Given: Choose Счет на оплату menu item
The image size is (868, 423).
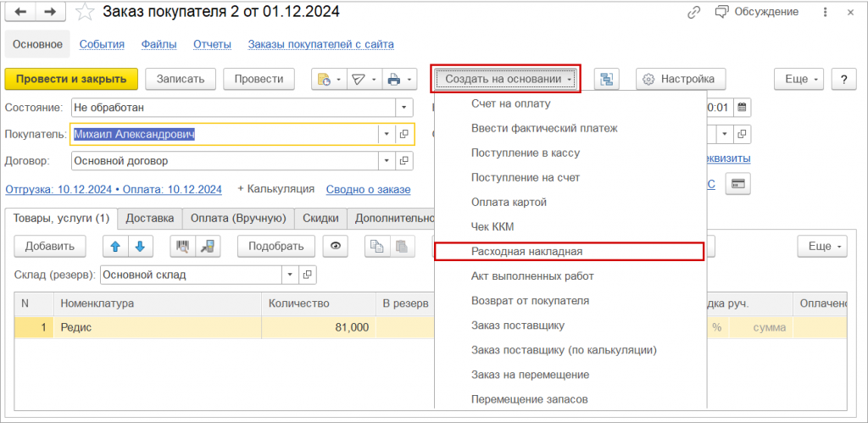Looking at the screenshot, I should (x=510, y=103).
